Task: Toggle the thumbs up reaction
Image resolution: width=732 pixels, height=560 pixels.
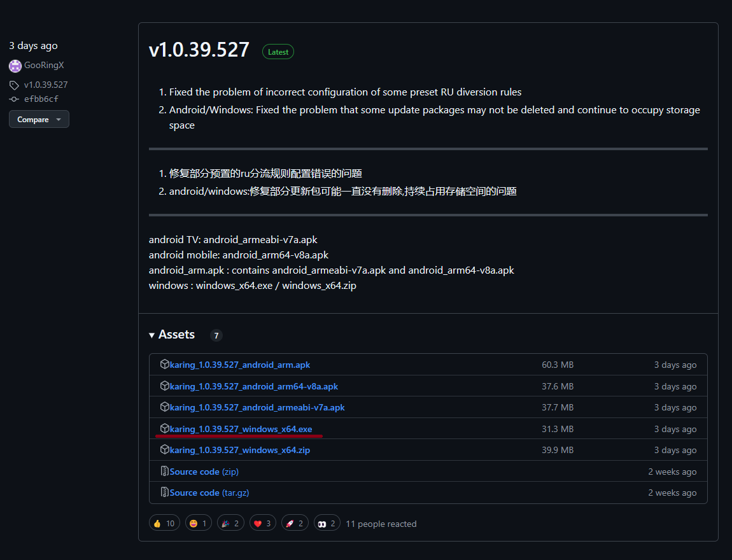Action: (x=164, y=523)
